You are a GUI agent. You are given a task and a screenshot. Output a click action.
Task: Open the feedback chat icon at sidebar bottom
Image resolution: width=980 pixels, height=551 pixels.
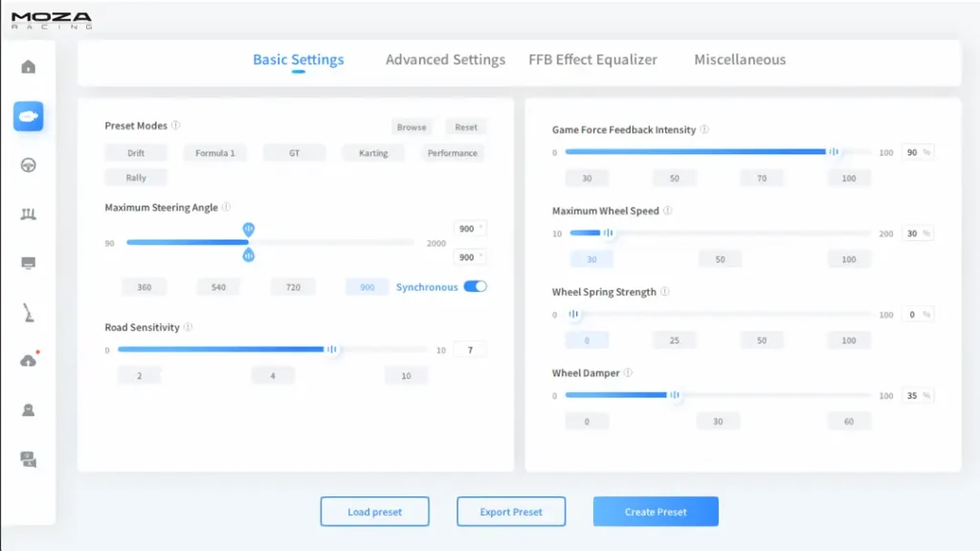coord(30,459)
